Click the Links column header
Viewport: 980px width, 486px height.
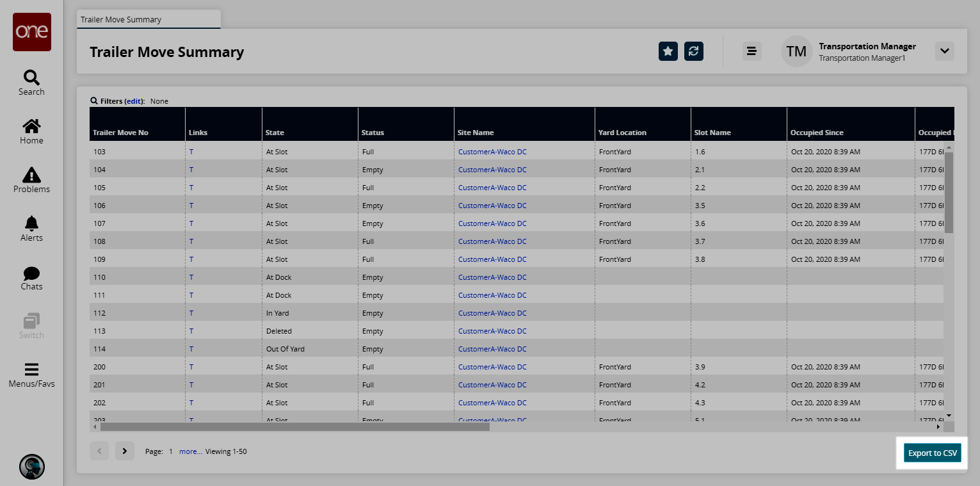coord(223,124)
